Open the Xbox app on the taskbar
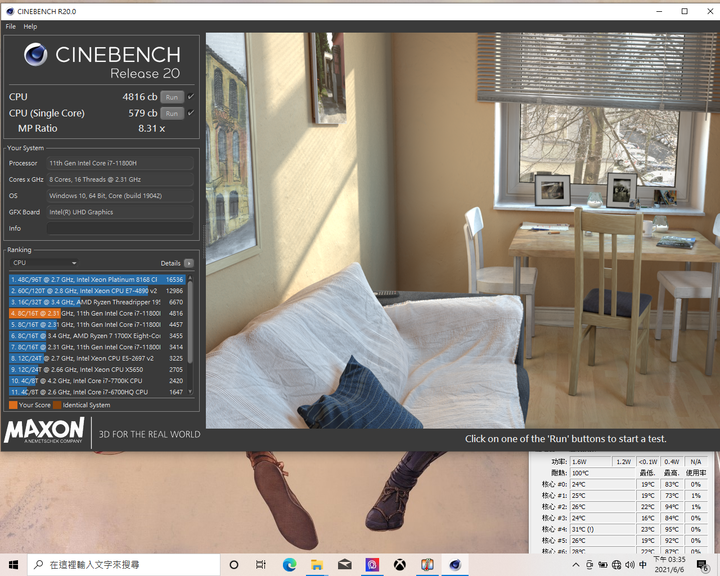The height and width of the screenshot is (576, 720). point(399,565)
